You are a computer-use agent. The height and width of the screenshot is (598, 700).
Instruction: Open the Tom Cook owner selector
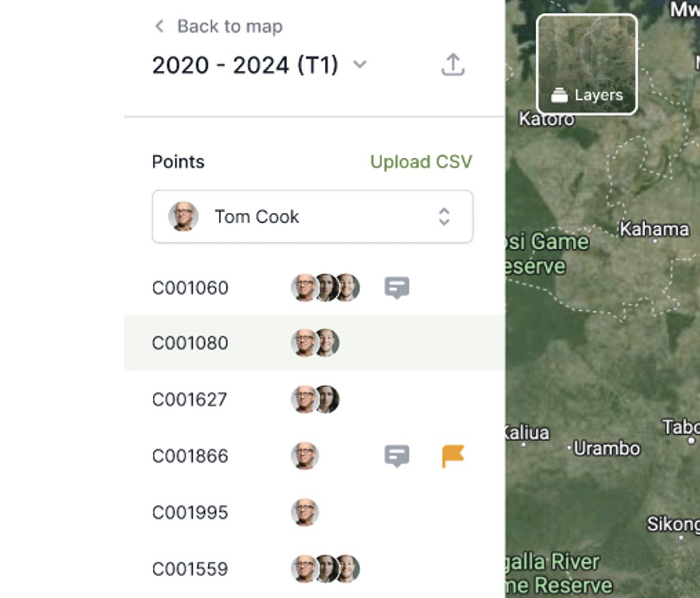point(312,216)
